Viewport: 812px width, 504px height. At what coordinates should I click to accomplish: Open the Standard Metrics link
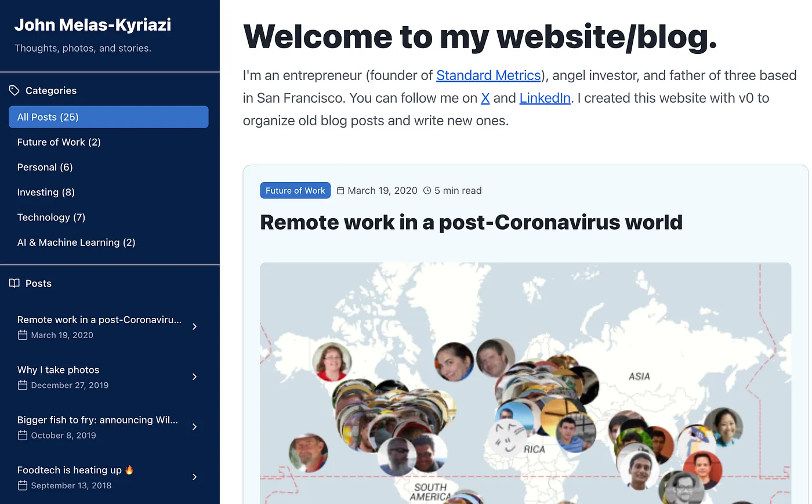click(x=488, y=75)
